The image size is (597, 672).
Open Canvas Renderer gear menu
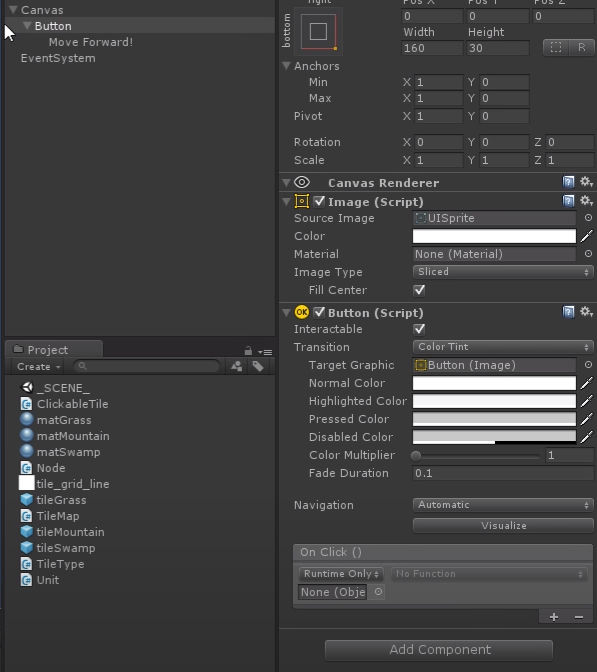(586, 182)
